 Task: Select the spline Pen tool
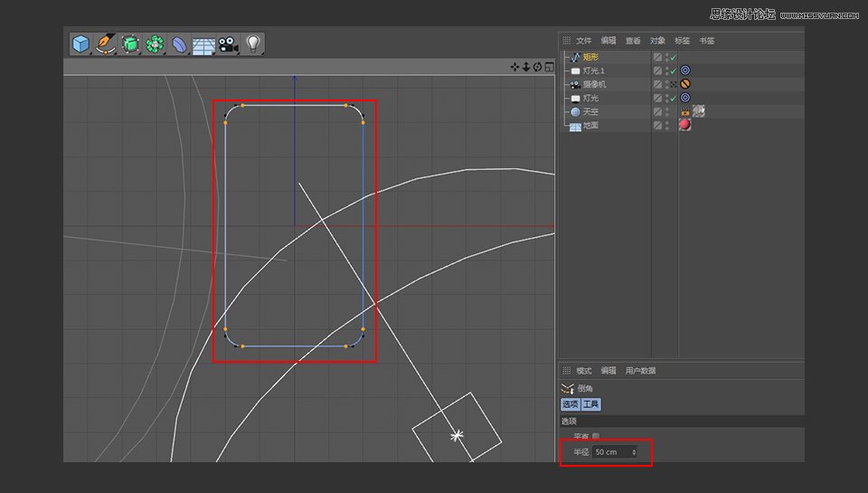pyautogui.click(x=105, y=44)
